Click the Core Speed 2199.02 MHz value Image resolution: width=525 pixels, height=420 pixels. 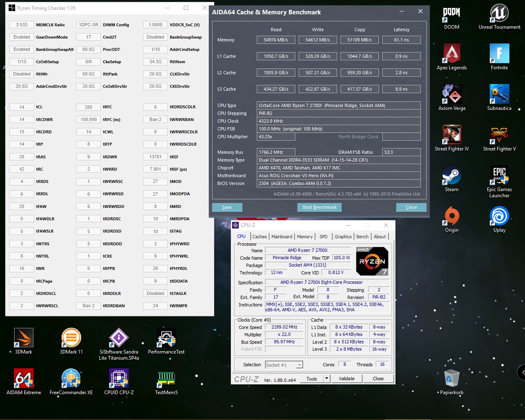[284, 327]
